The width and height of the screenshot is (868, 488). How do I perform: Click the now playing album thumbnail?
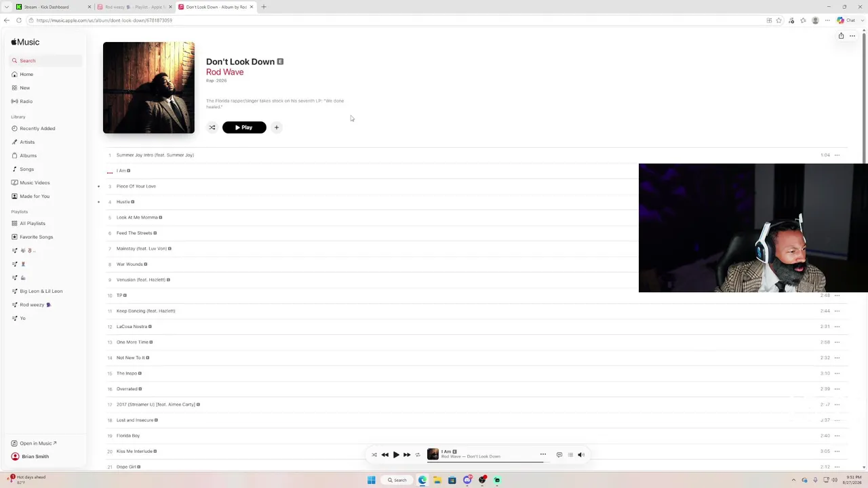point(433,454)
